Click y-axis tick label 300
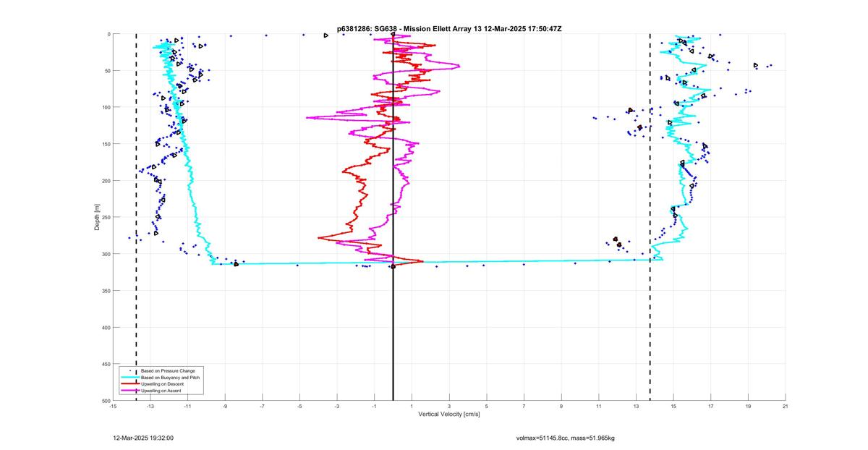868x450 pixels. pyautogui.click(x=106, y=254)
